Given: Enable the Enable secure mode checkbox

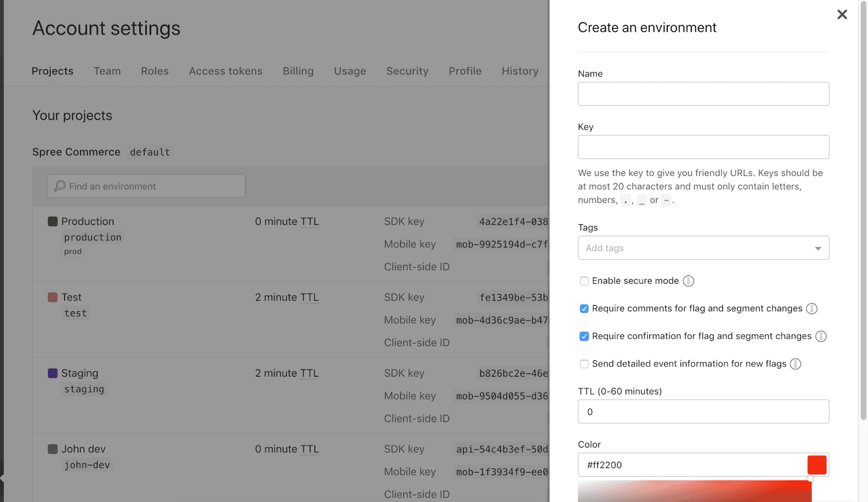Looking at the screenshot, I should pyautogui.click(x=584, y=281).
